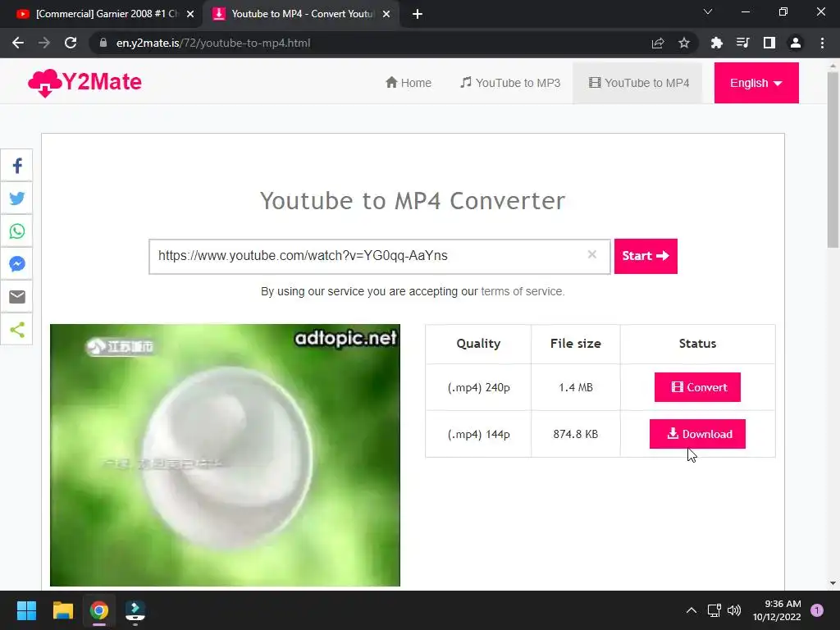Image resolution: width=840 pixels, height=630 pixels.
Task: Open the YouTube to MP3 nav item
Action: [x=510, y=83]
